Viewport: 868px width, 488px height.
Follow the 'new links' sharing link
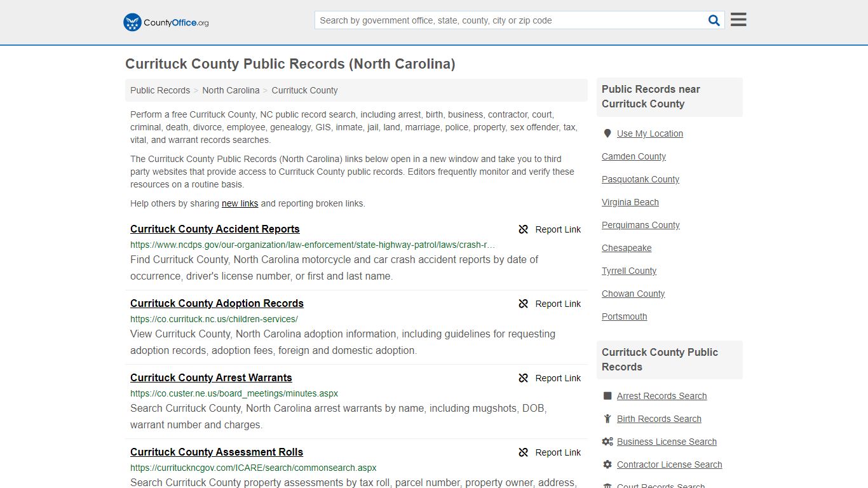240,203
